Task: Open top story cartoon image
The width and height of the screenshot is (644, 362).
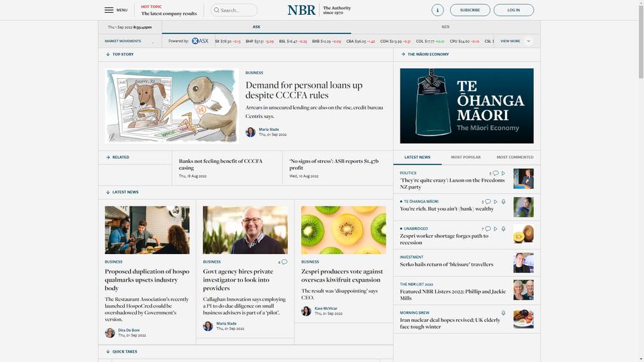Action: tap(172, 106)
